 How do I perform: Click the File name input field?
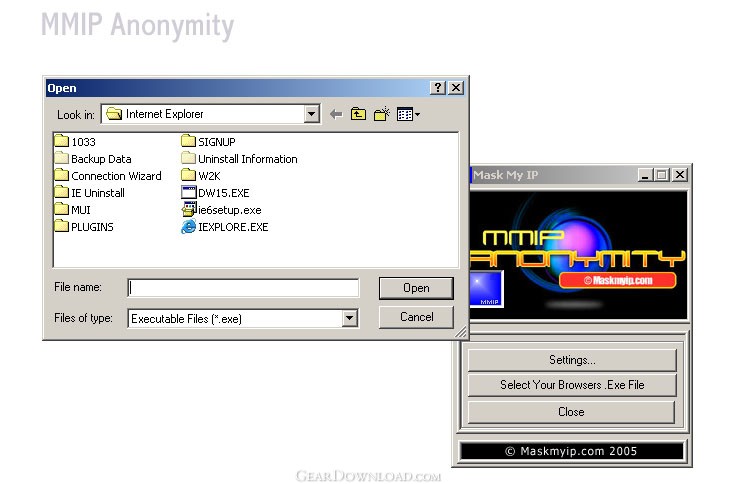tap(243, 288)
